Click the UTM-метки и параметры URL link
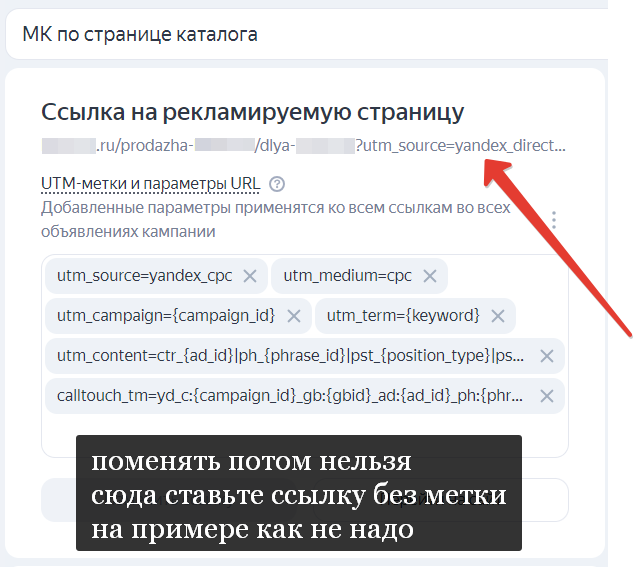Viewport: 634px width, 567px height. click(150, 184)
